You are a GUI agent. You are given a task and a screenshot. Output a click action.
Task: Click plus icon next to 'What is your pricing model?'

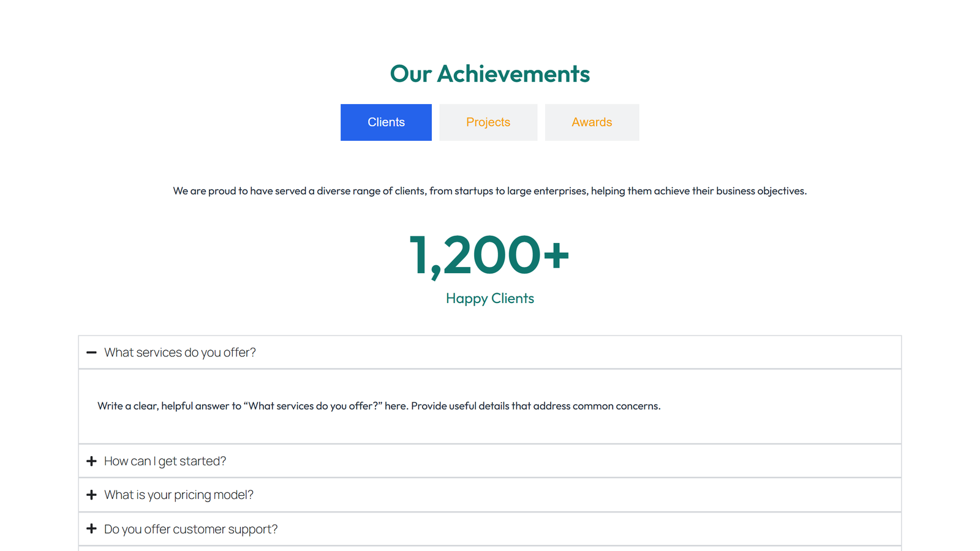click(91, 495)
